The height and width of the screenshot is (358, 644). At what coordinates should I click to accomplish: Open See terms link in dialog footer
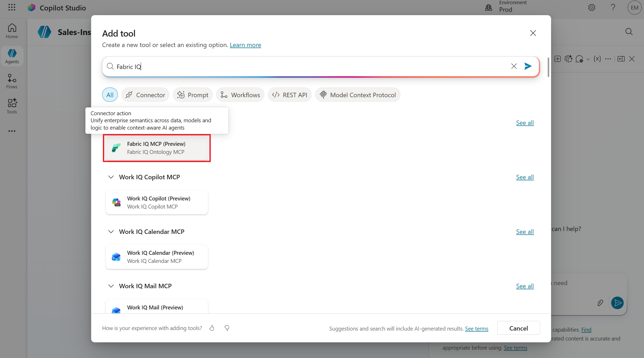click(x=477, y=329)
